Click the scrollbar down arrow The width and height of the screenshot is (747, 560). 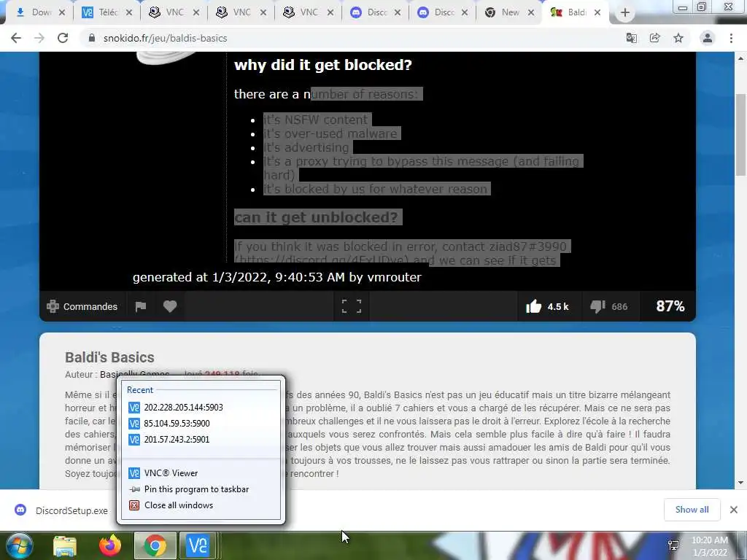tap(740, 483)
